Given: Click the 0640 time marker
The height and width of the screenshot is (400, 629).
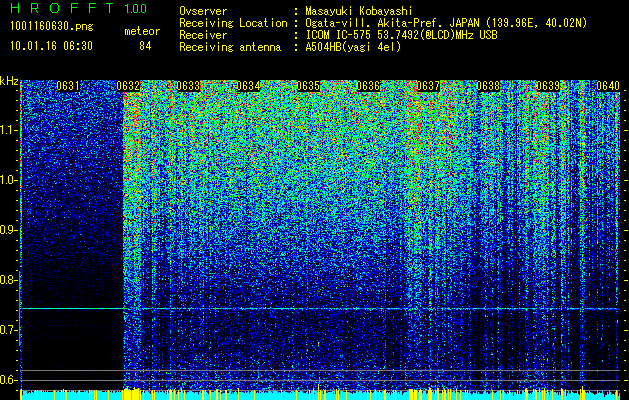Looking at the screenshot, I should coord(608,86).
